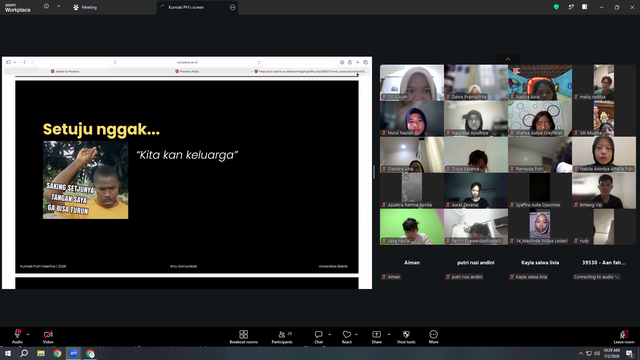Click the Presensi Kelas browser tab
The width and height of the screenshot is (640, 360).
point(187,71)
